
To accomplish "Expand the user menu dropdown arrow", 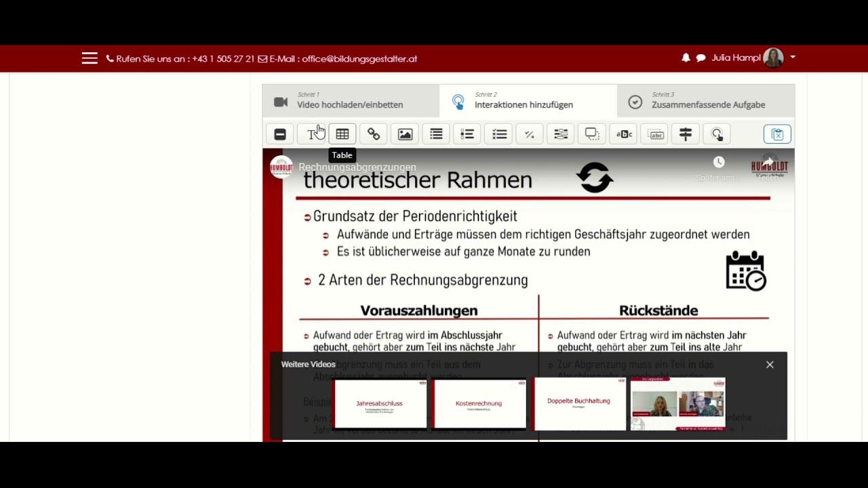I will click(x=793, y=58).
